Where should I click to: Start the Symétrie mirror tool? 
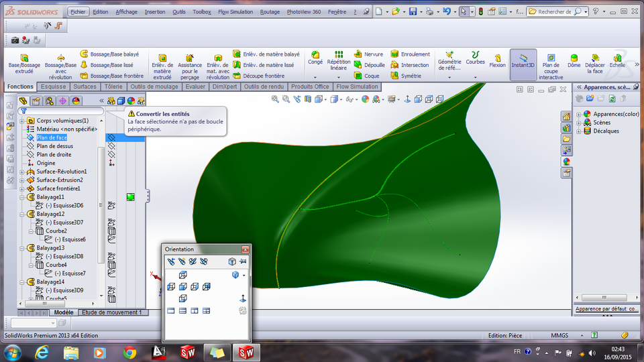406,76
